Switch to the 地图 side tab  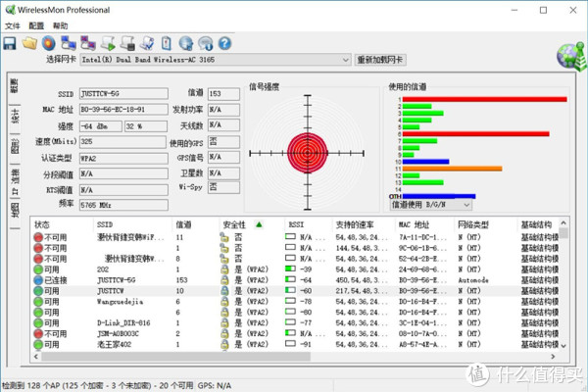point(15,211)
